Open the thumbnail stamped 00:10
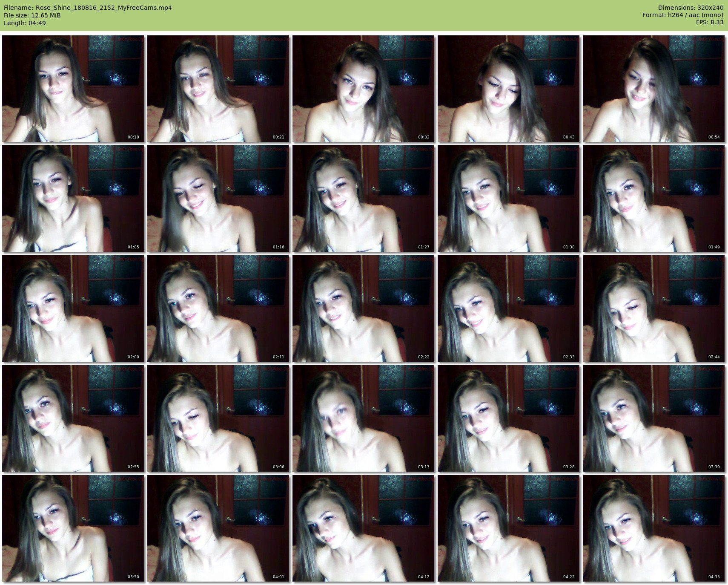Image resolution: width=728 pixels, height=585 pixels. 73,89
